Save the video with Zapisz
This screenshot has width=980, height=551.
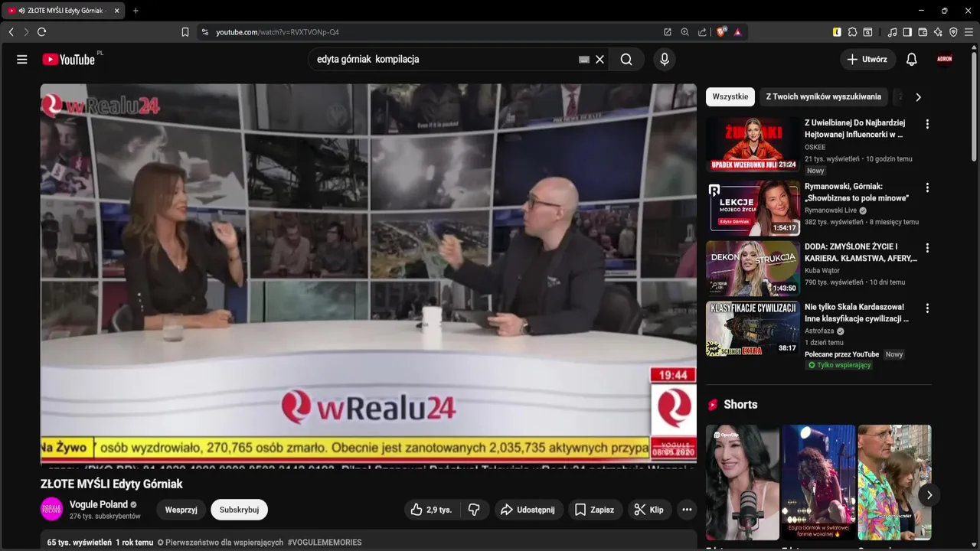tap(594, 510)
